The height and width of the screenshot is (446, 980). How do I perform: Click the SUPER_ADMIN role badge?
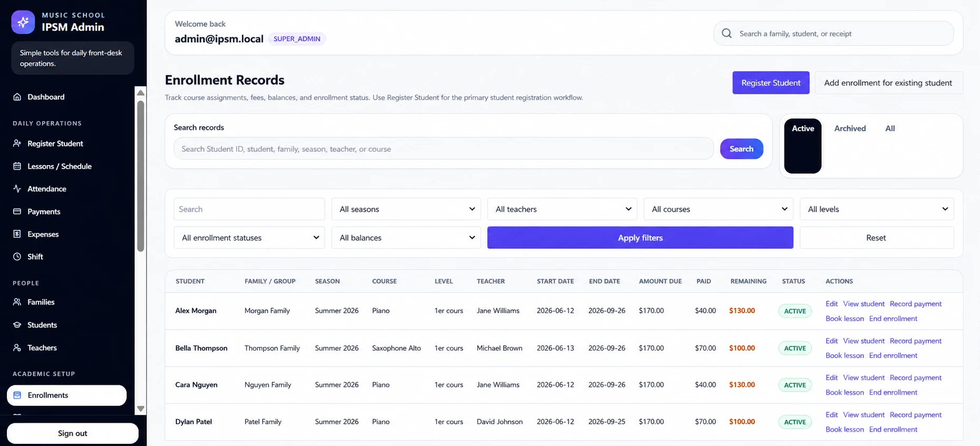[x=297, y=38]
